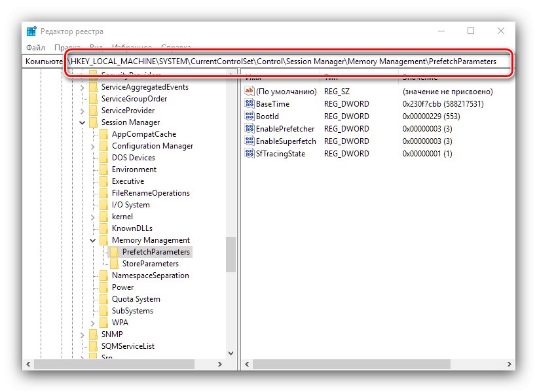Expand the kernel key

pyautogui.click(x=93, y=217)
